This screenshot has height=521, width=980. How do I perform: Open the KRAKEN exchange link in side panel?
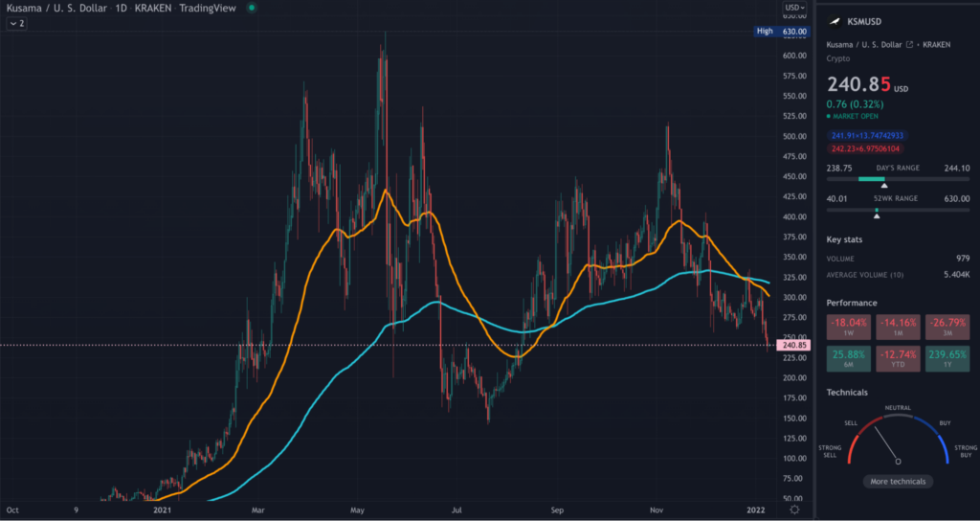[937, 45]
